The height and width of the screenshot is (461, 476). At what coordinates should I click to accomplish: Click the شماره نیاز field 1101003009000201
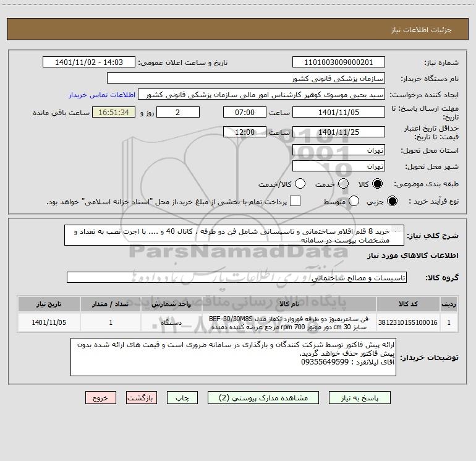[x=339, y=62]
